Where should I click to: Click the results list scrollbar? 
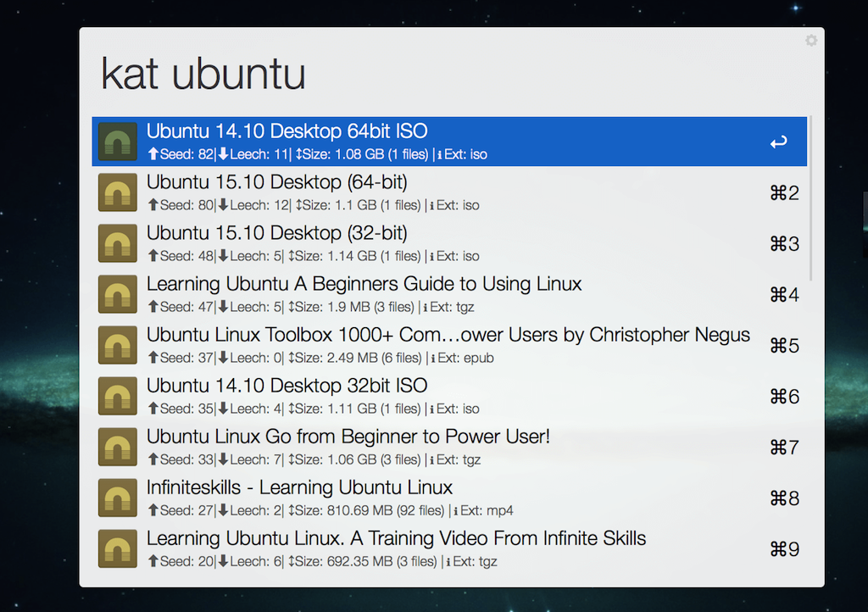(x=810, y=199)
